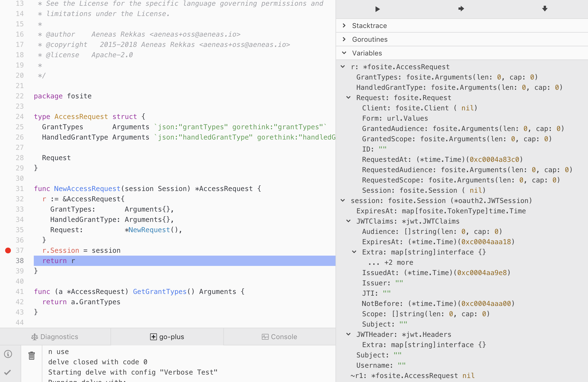Viewport: 588px width, 382px height.
Task: Click the checkmark icon beside the output
Action: tap(8, 372)
